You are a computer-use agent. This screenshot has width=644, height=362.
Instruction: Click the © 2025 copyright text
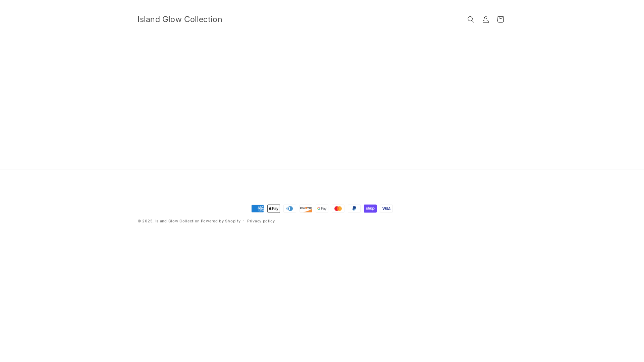146,221
